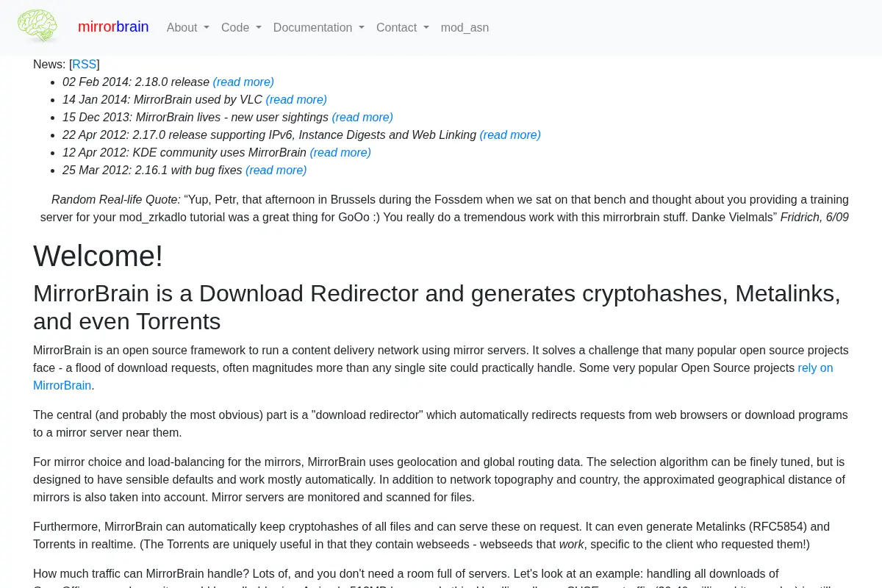The width and height of the screenshot is (882, 588).
Task: Open the RSS news feed link
Action: 85,64
